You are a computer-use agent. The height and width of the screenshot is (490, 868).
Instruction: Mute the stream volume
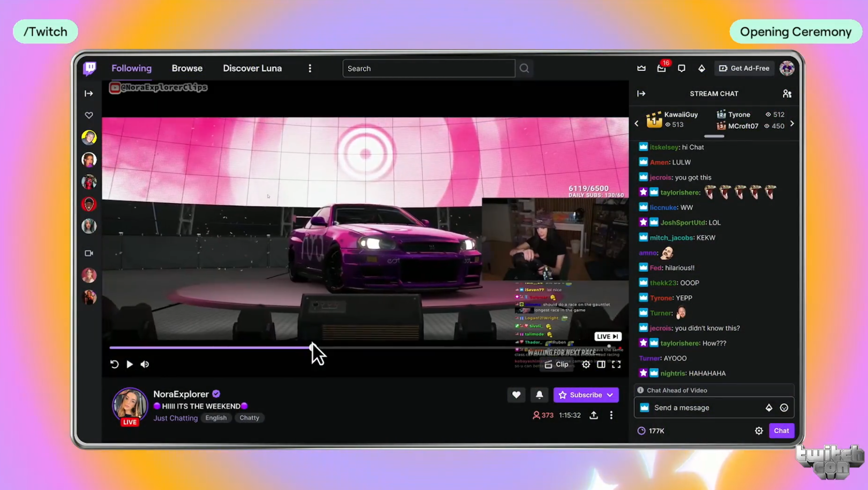145,364
